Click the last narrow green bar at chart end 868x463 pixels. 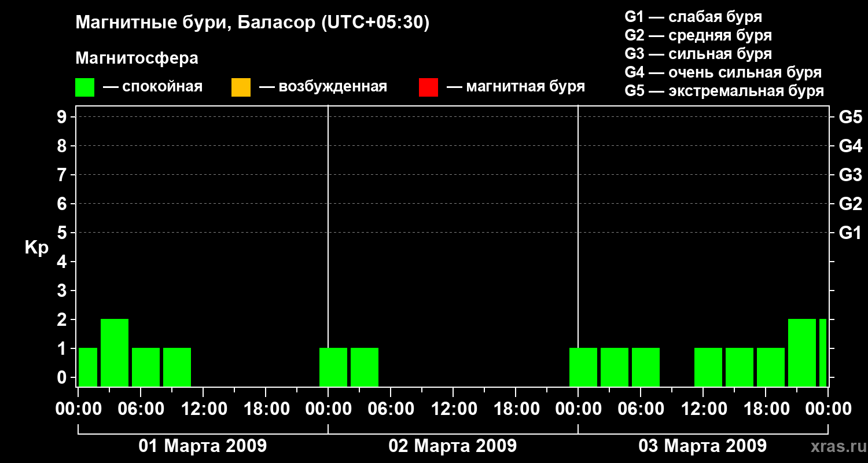tap(823, 352)
